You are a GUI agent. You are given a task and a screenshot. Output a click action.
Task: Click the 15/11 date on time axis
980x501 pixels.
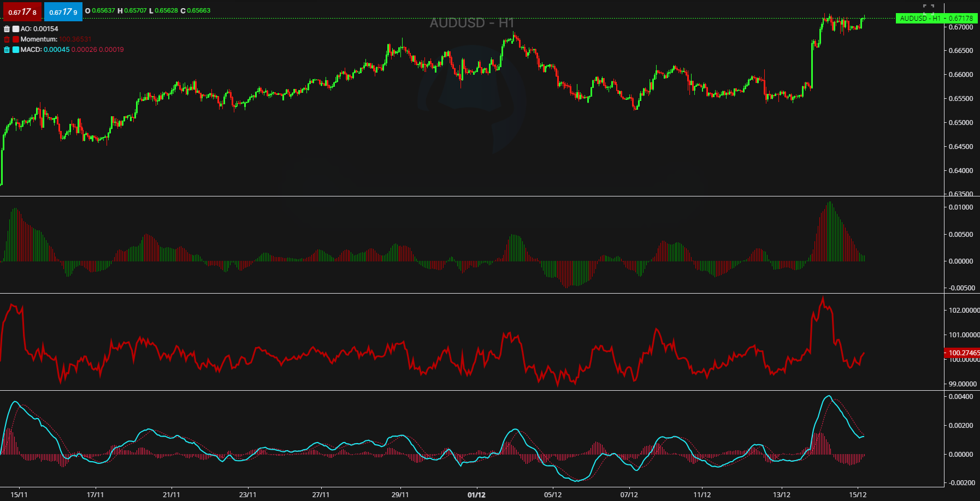19,495
